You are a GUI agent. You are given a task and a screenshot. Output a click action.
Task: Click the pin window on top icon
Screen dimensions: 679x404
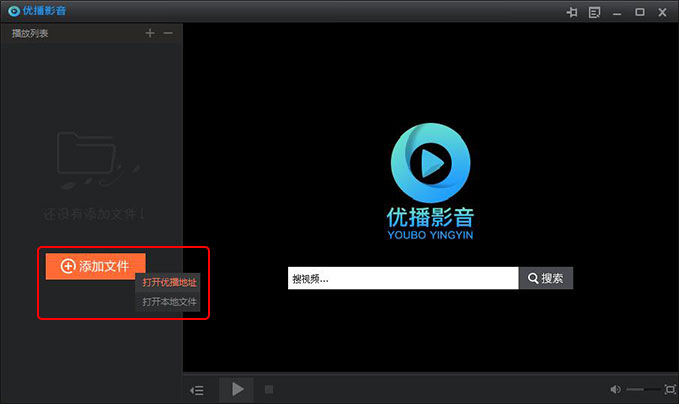coord(572,12)
